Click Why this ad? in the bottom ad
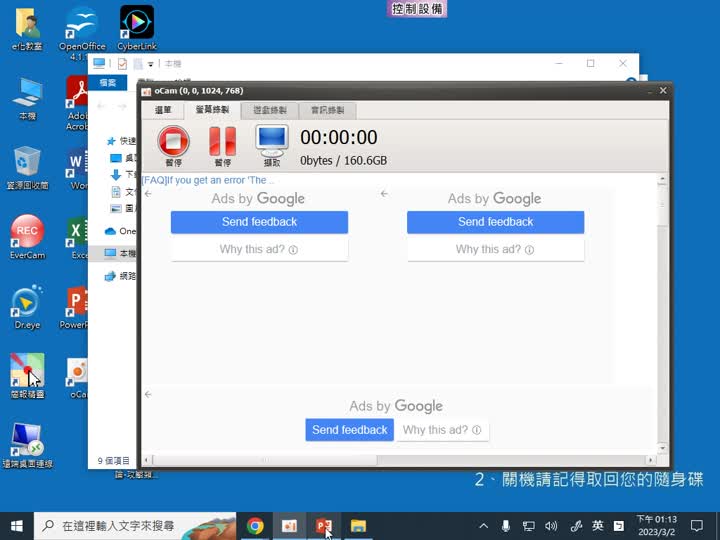The width and height of the screenshot is (720, 540). tap(442, 430)
